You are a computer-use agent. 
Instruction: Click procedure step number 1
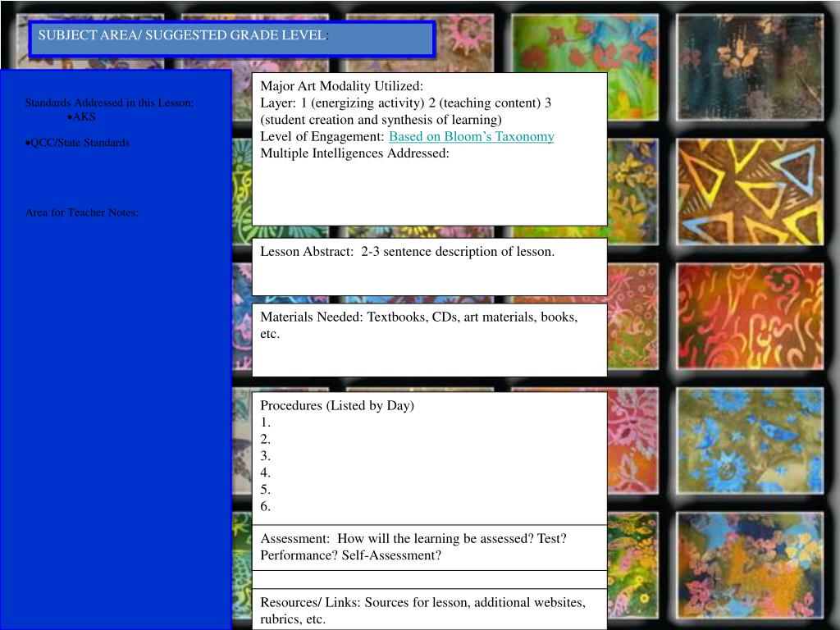click(x=265, y=422)
